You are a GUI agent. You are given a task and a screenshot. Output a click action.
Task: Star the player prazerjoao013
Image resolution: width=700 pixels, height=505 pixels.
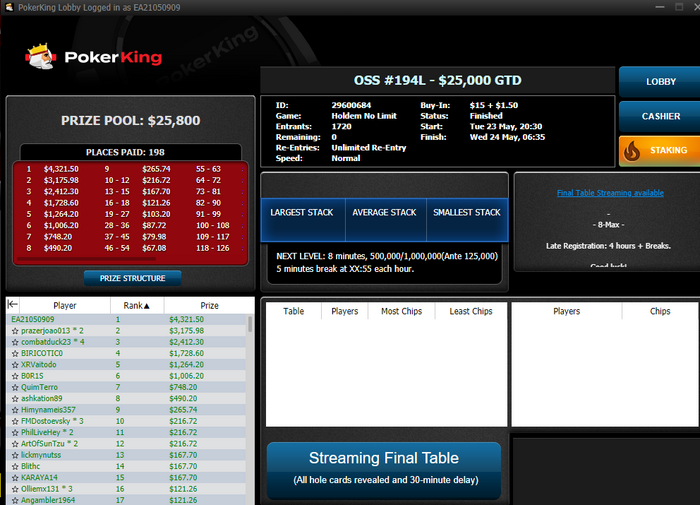[15, 331]
